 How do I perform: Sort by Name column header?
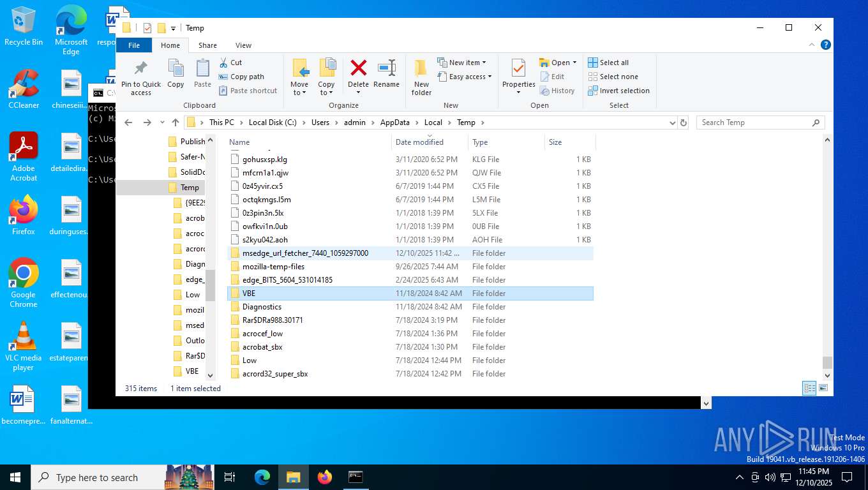coord(308,142)
